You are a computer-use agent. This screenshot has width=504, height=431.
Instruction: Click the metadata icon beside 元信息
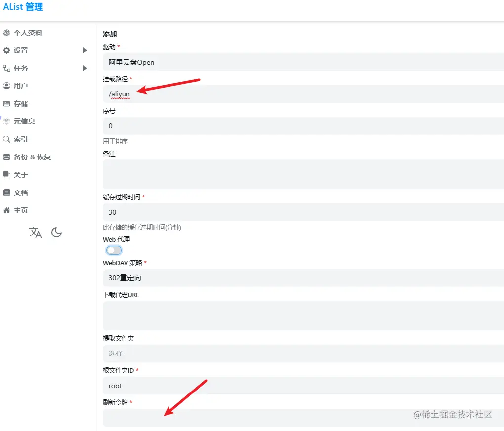[6, 121]
